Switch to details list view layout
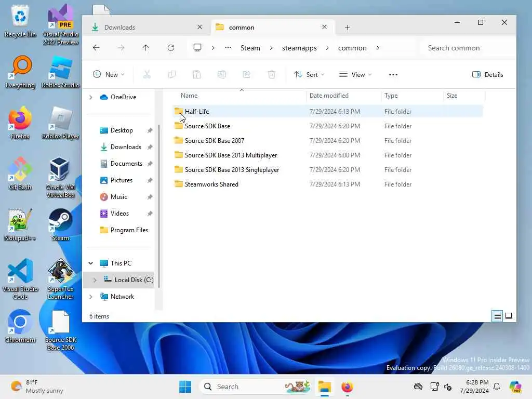This screenshot has width=532, height=399. [x=497, y=316]
